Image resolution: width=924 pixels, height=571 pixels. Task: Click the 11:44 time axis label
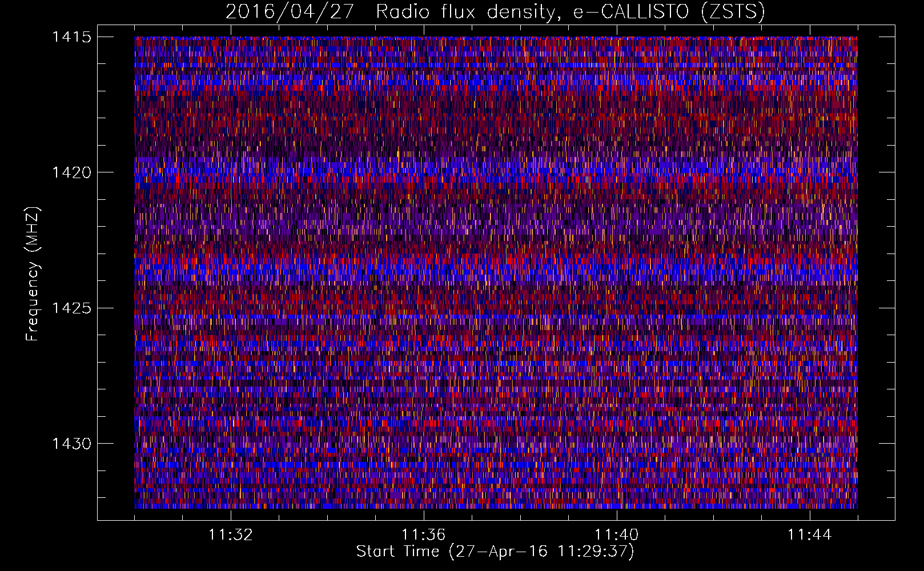coord(810,535)
